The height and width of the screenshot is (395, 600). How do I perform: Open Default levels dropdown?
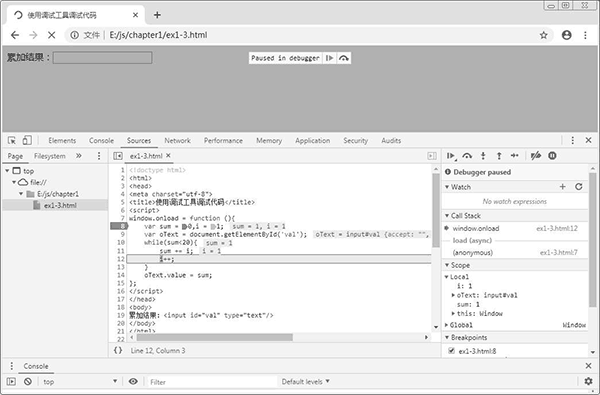[x=305, y=382]
